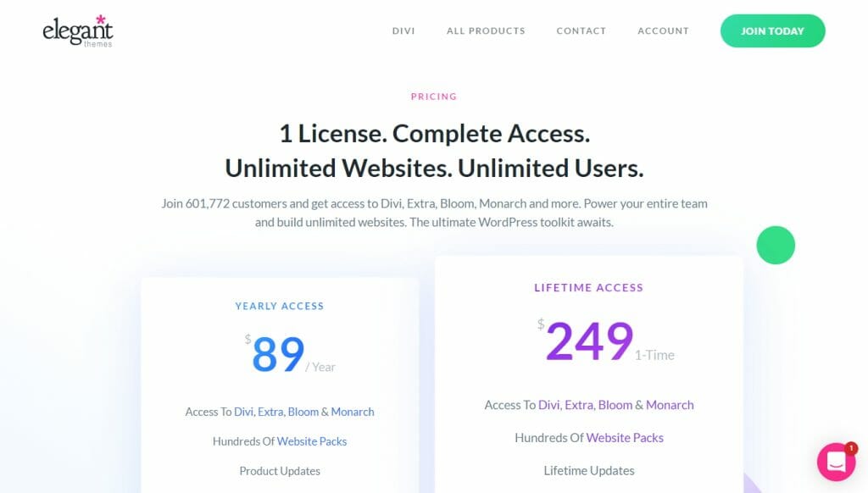Select the YEARLY ACCESS heading
The width and height of the screenshot is (868, 493).
coord(280,306)
